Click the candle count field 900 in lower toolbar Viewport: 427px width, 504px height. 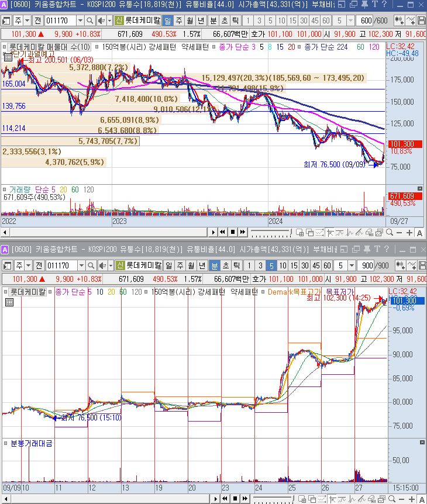click(366, 266)
